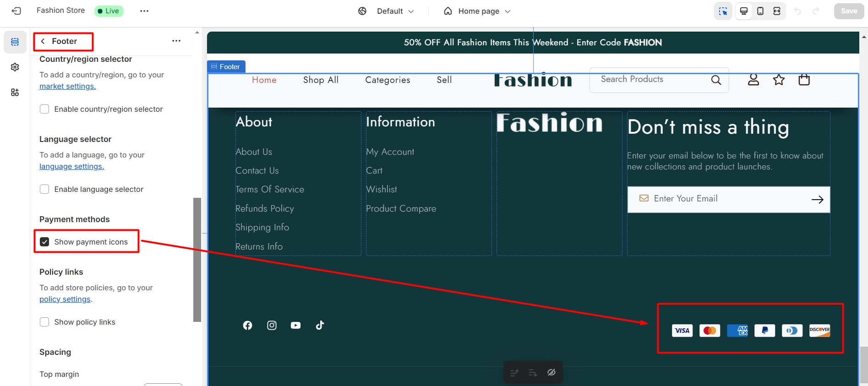The image size is (868, 386).
Task: Select Categories in preview navigation
Action: pos(388,80)
